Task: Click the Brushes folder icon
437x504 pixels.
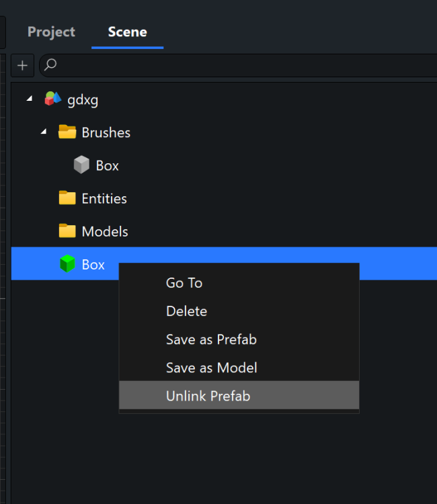Action: [67, 132]
